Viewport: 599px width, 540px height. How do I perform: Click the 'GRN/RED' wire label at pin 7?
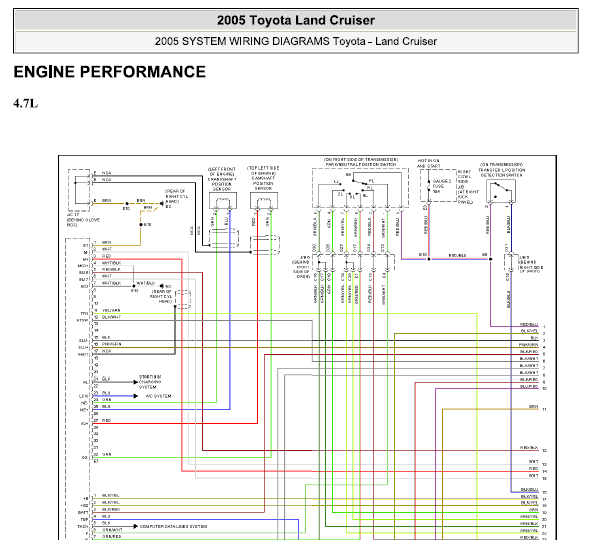pyautogui.click(x=112, y=537)
